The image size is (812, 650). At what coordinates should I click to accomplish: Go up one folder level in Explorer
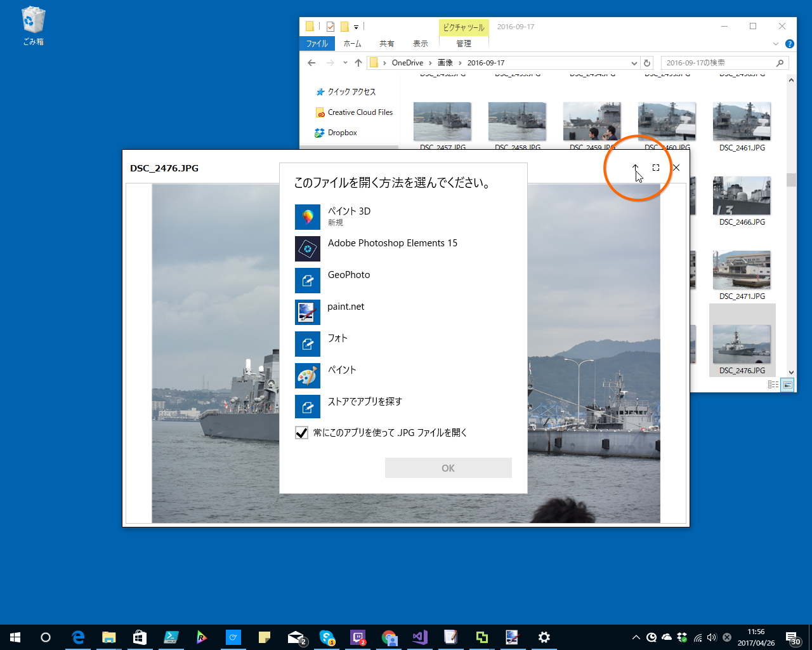358,63
